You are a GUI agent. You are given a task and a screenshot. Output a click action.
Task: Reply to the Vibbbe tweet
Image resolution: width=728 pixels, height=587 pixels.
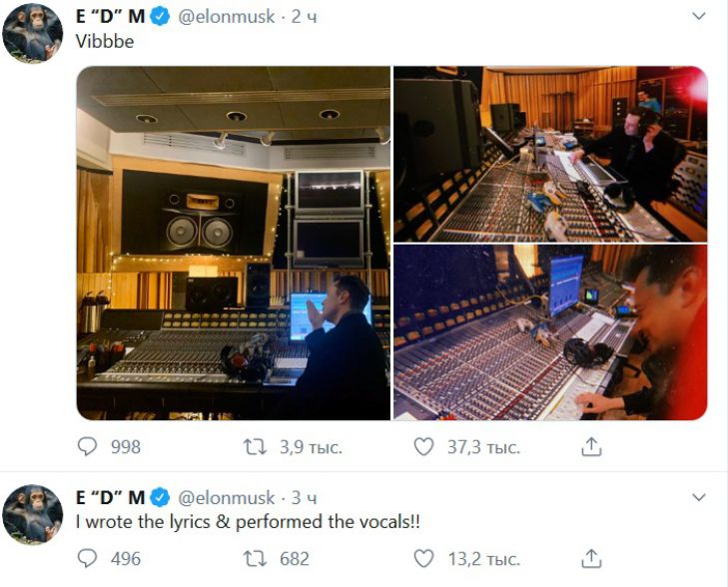pos(87,447)
